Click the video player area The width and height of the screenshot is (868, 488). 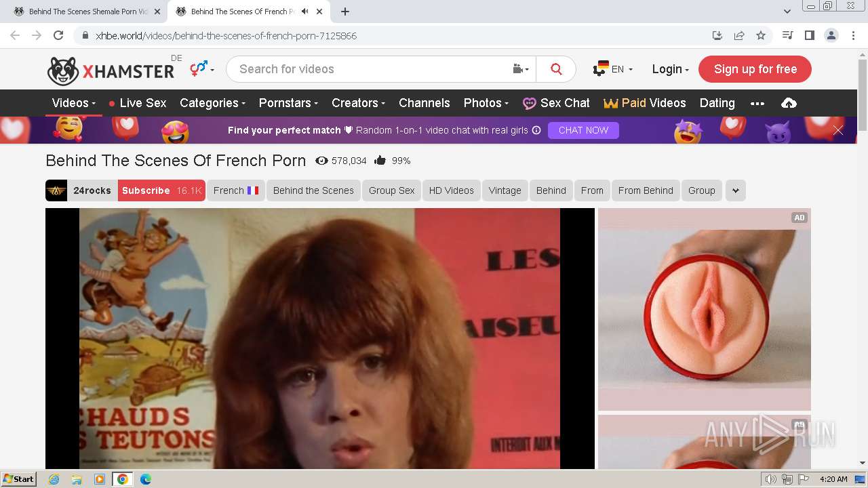coord(319,338)
